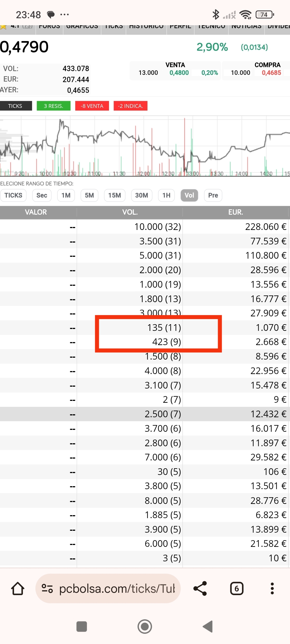290x644 pixels.
Task: Click the 2,90% change value
Action: [212, 47]
